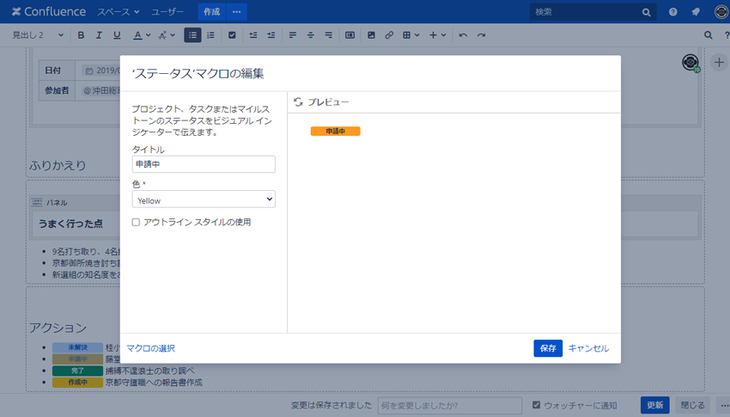
Task: Click the Confluence logo
Action: pyautogui.click(x=48, y=12)
